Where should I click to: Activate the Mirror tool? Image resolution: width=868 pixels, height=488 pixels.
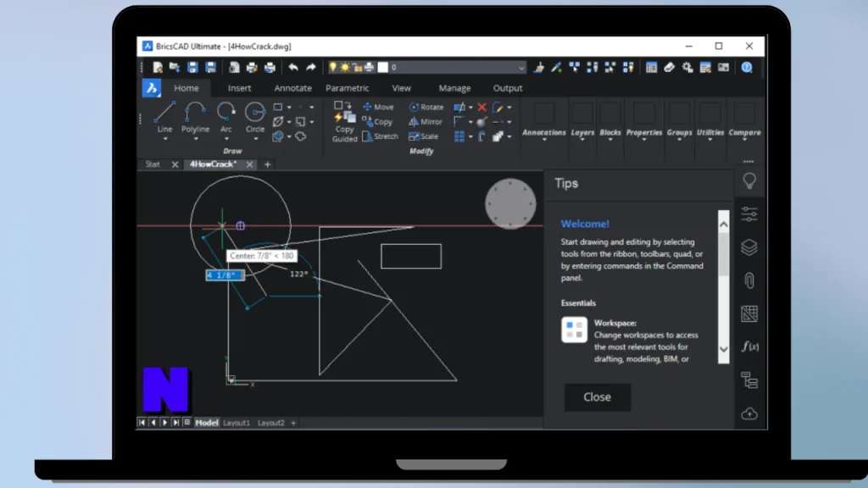click(x=426, y=121)
